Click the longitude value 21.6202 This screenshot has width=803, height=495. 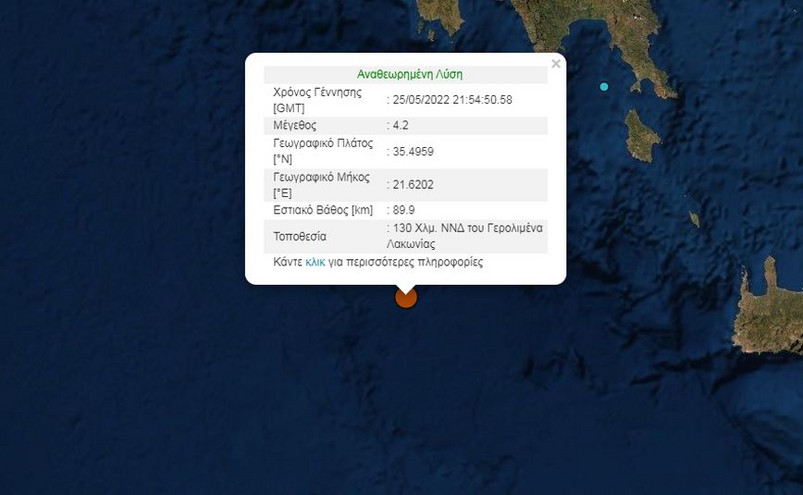click(x=413, y=185)
